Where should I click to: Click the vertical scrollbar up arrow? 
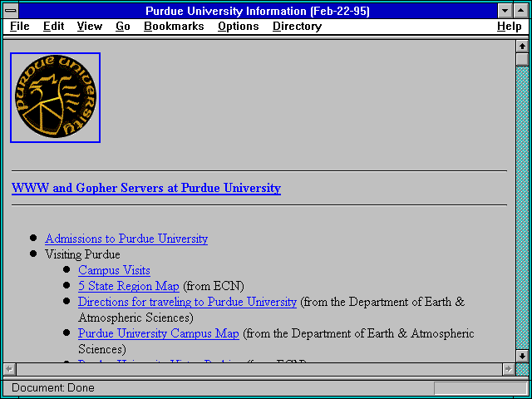pyautogui.click(x=522, y=47)
